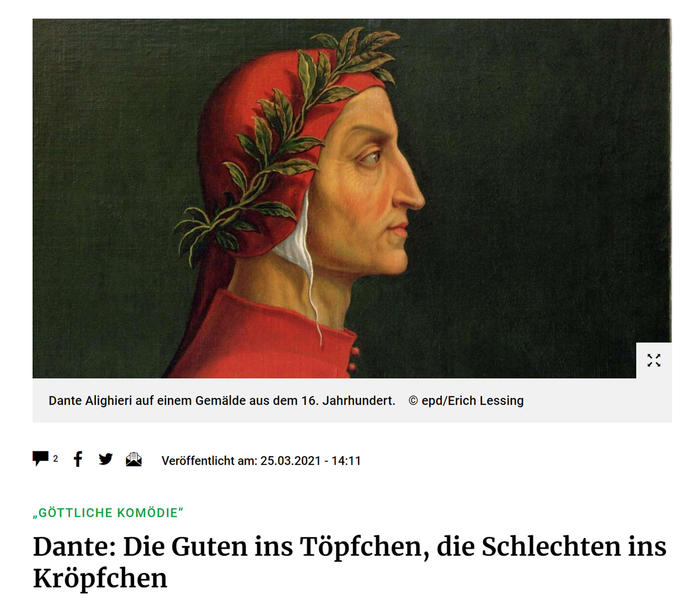Click the word "Kröpfchen" in the headline
Image resolution: width=700 pixels, height=599 pixels.
pyautogui.click(x=100, y=578)
